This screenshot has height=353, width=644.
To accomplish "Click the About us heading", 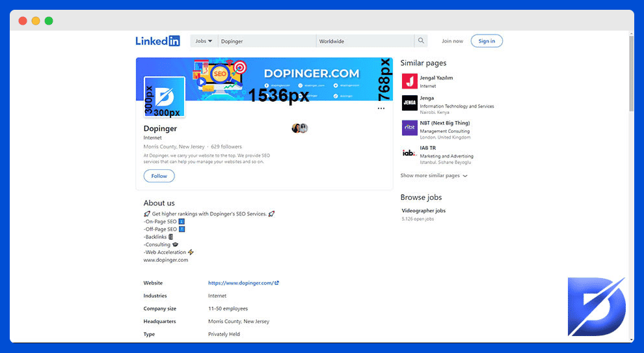I will tap(159, 203).
